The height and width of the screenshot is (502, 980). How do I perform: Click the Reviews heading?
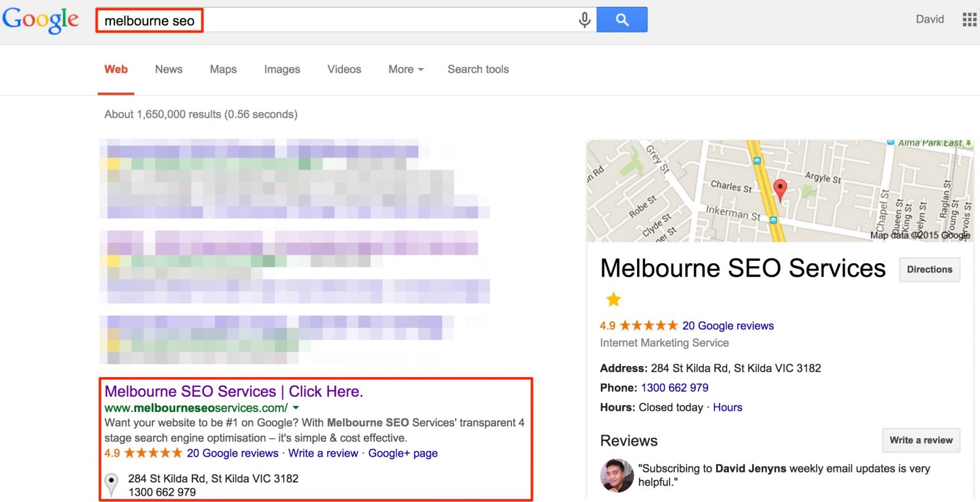pos(628,441)
